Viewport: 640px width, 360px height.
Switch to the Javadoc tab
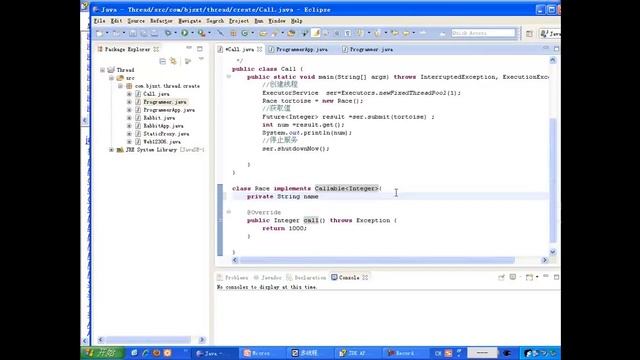[x=267, y=278]
